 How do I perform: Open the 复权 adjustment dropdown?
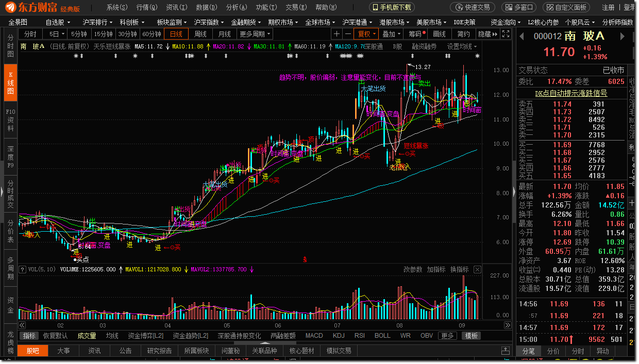coord(366,34)
